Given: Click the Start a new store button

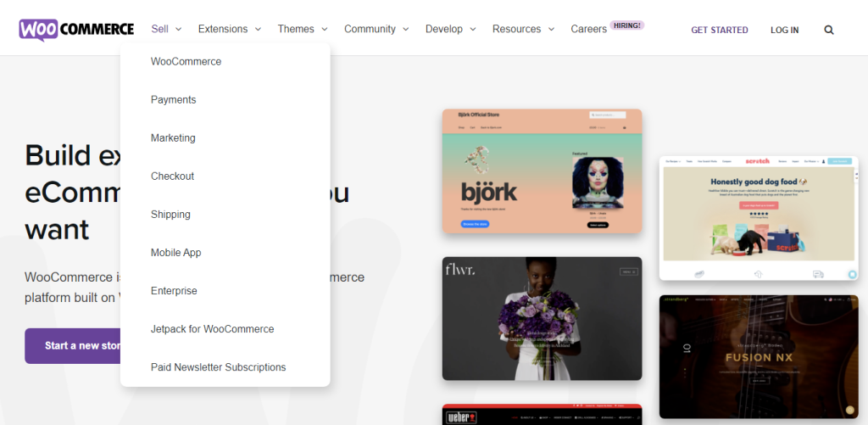Looking at the screenshot, I should (x=73, y=346).
